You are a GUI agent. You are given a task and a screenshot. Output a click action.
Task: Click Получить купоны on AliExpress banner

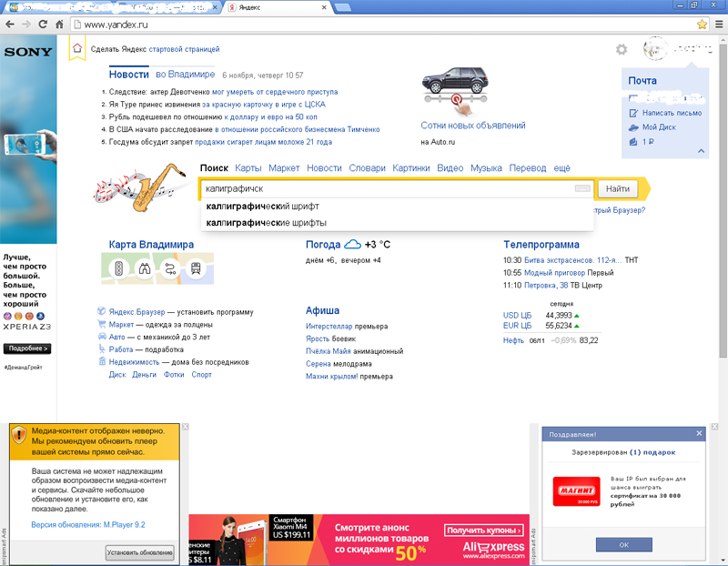[x=484, y=531]
